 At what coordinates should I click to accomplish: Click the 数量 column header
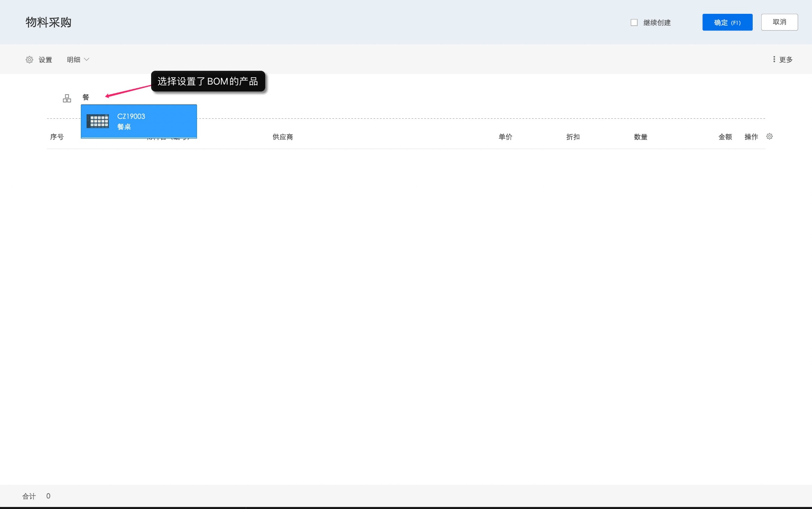point(641,137)
